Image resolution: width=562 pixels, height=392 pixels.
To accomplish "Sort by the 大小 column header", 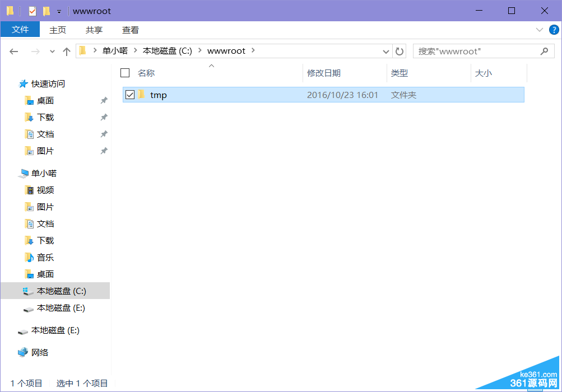I will [x=484, y=73].
